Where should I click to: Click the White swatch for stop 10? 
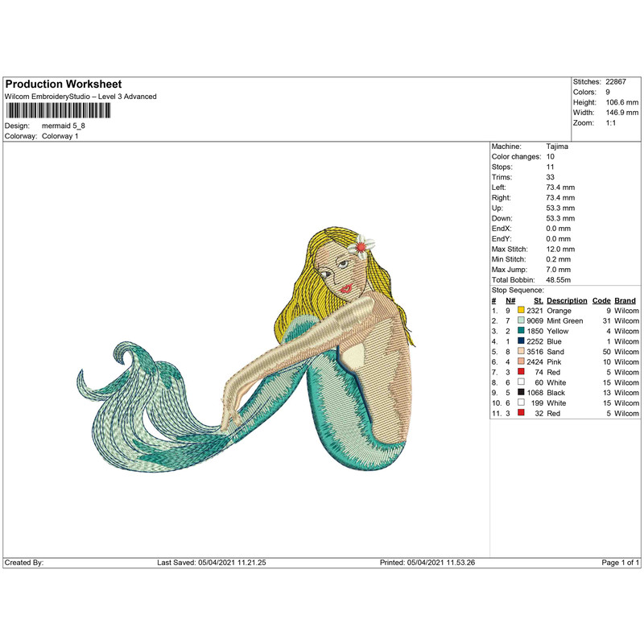pos(521,402)
